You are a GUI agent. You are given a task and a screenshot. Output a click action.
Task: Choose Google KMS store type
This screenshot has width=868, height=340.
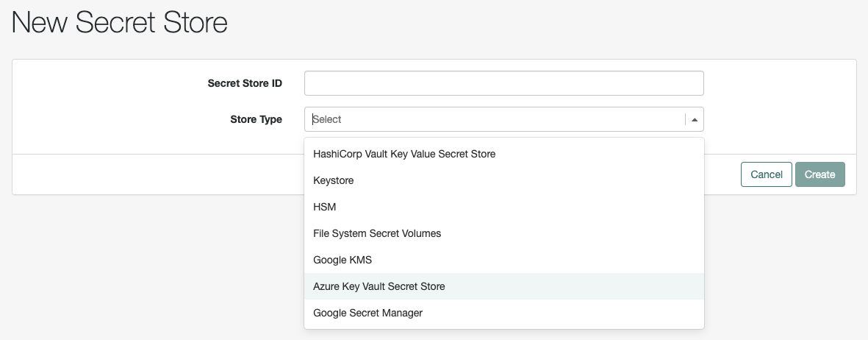point(342,260)
